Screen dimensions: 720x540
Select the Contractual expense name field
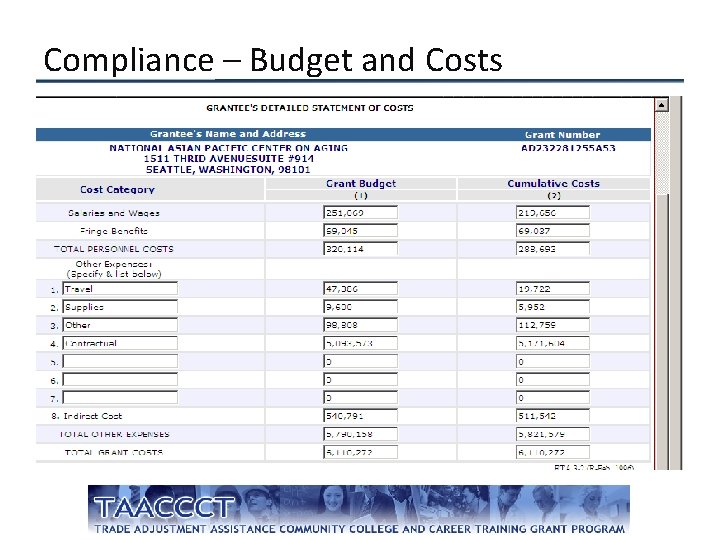[x=120, y=343]
